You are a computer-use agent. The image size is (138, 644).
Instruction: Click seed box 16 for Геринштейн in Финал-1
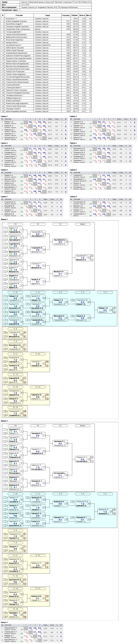coord(5,232)
